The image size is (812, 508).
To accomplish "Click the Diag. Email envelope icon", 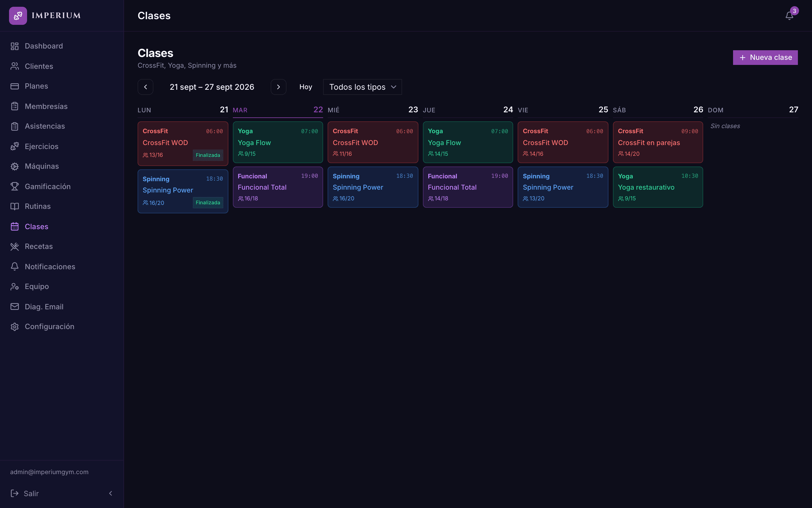I will point(14,306).
